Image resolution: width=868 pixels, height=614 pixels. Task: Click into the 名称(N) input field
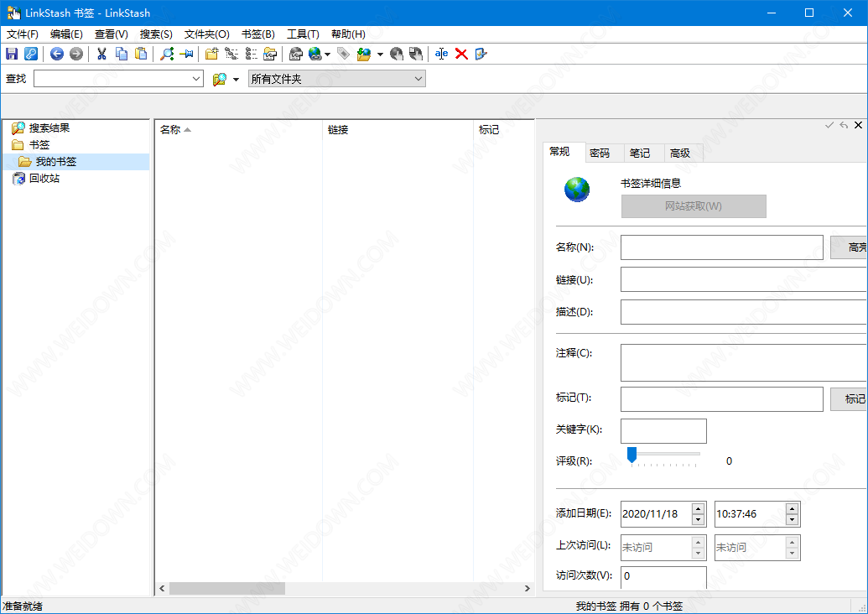coord(722,247)
